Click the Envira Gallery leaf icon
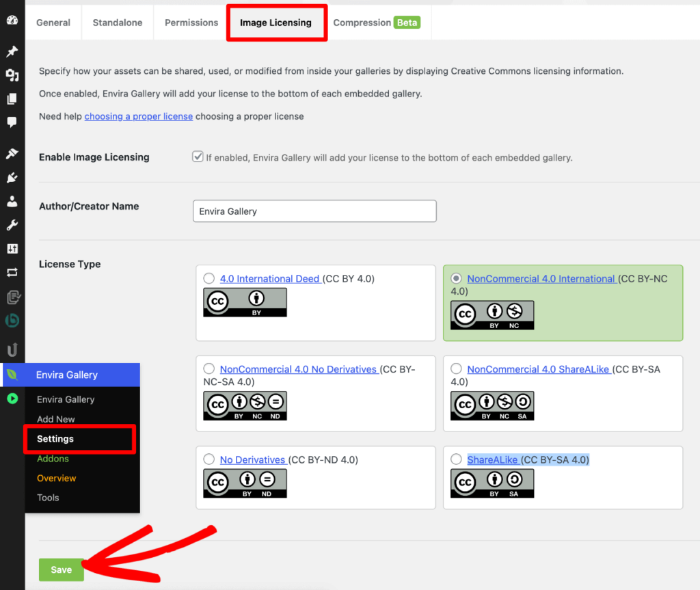Screen dimensions: 700x590 [x=12, y=375]
